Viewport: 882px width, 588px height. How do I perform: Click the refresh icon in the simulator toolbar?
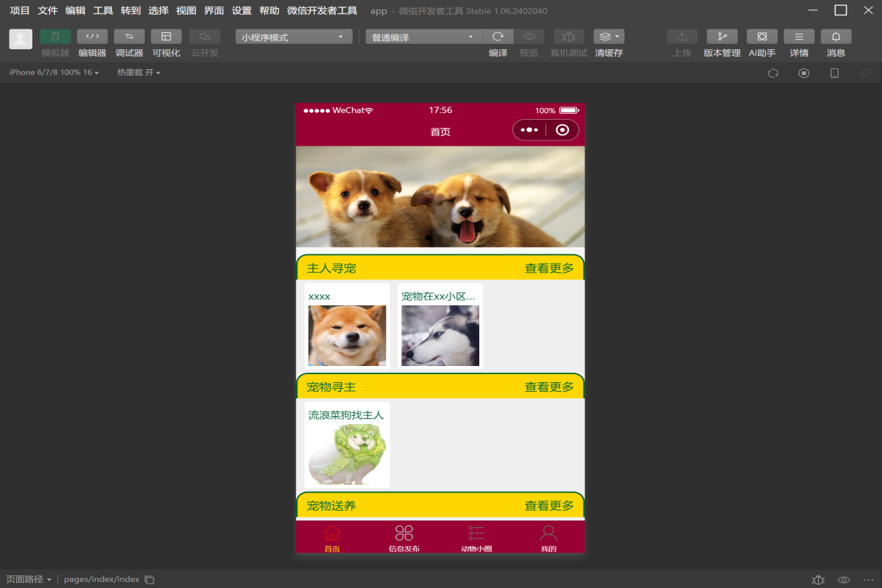tap(772, 73)
